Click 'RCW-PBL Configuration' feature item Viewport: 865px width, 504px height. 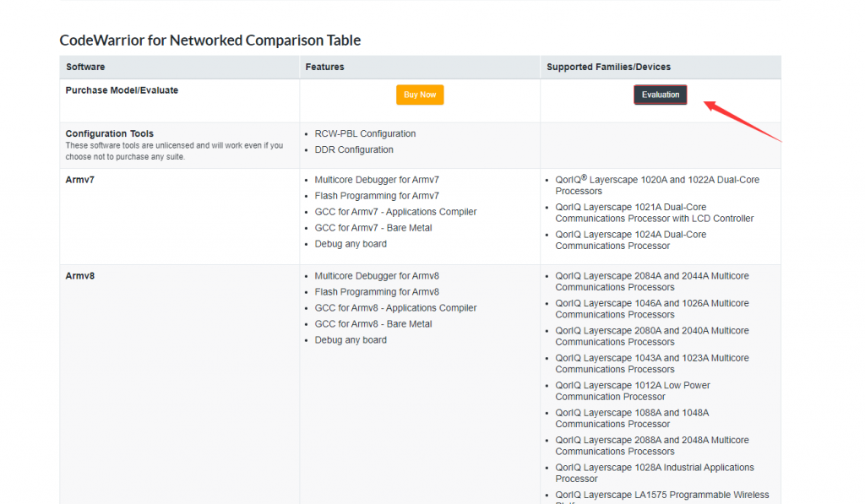click(365, 133)
